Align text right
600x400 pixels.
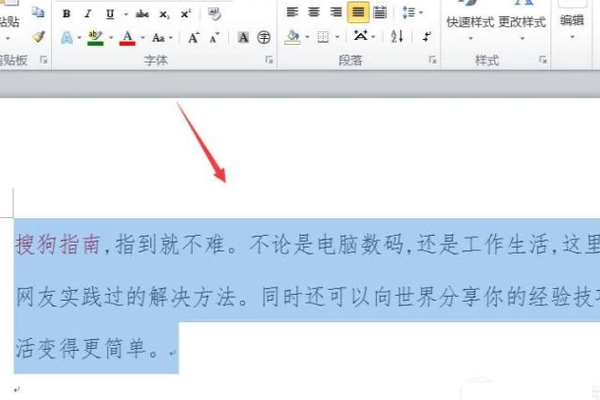click(336, 12)
